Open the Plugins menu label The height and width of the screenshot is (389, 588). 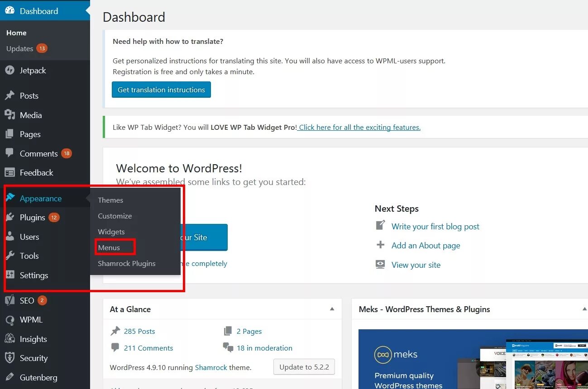(x=33, y=218)
